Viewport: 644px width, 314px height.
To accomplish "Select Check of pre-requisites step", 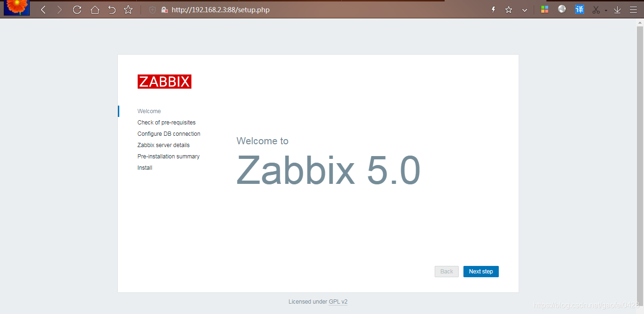I will (166, 123).
